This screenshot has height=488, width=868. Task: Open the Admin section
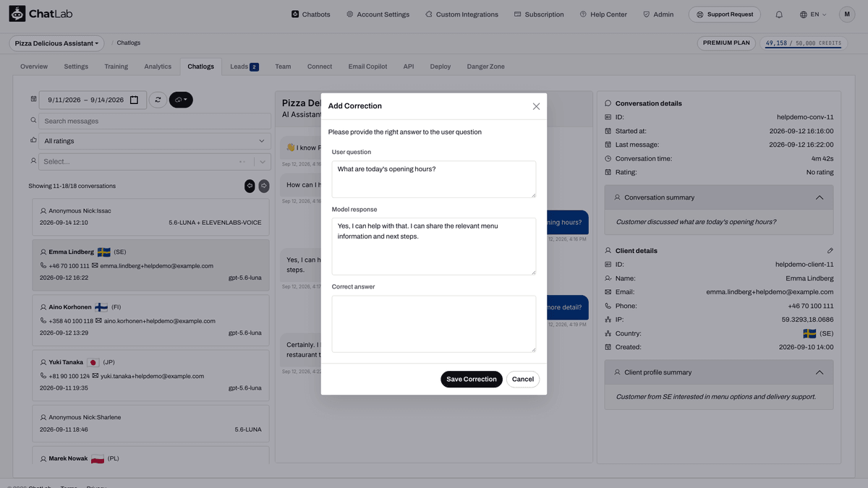(658, 14)
